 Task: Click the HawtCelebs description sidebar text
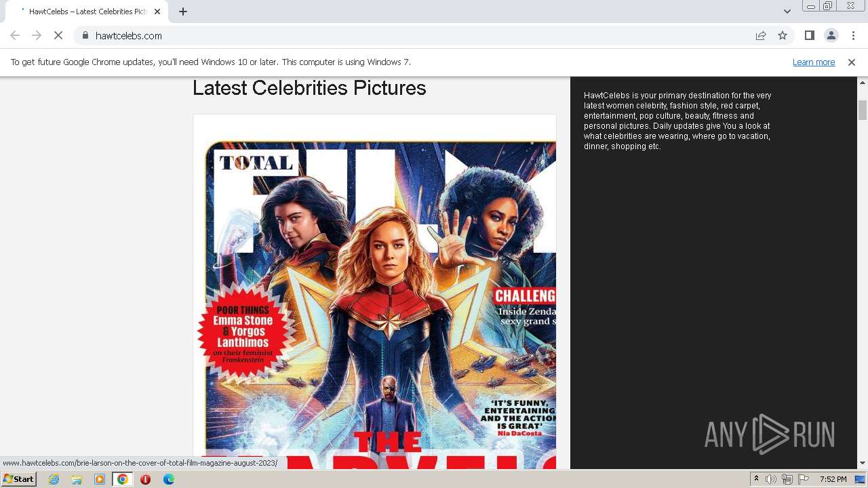tap(677, 121)
